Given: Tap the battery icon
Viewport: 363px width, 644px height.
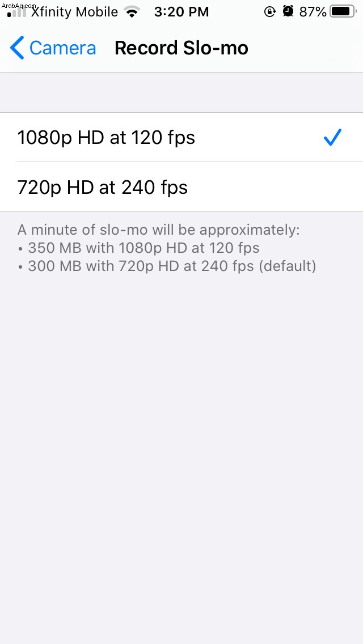Looking at the screenshot, I should click(x=344, y=12).
